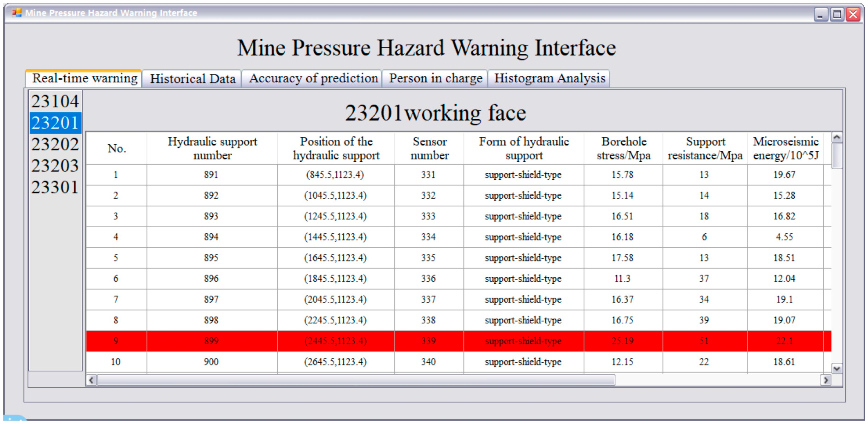Image resolution: width=868 pixels, height=424 pixels.
Task: Switch to the Histogram Analysis tab
Action: click(x=549, y=79)
